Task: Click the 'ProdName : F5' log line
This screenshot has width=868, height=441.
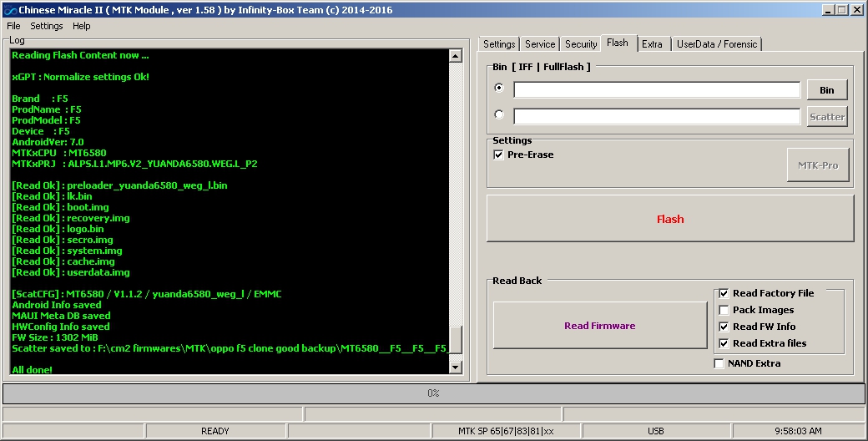Action: [x=47, y=109]
